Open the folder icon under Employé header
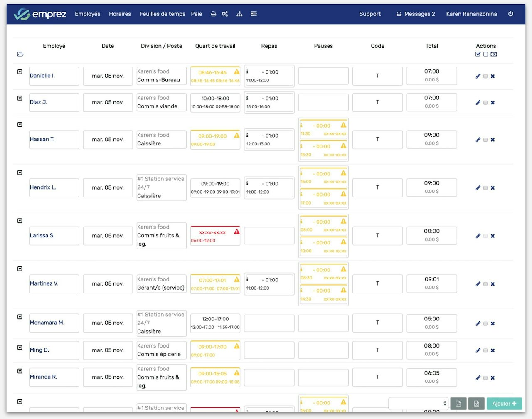The width and height of the screenshot is (532, 419). pos(20,54)
